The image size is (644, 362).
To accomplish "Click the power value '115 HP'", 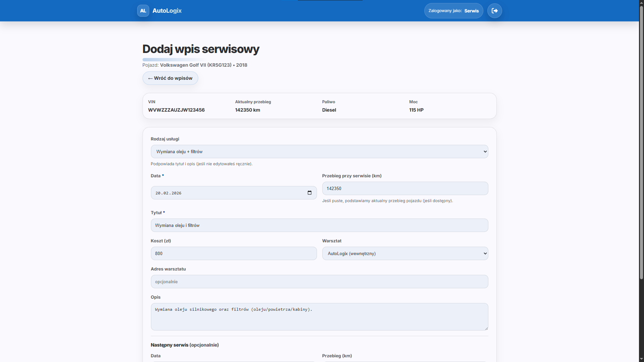I will point(416,110).
